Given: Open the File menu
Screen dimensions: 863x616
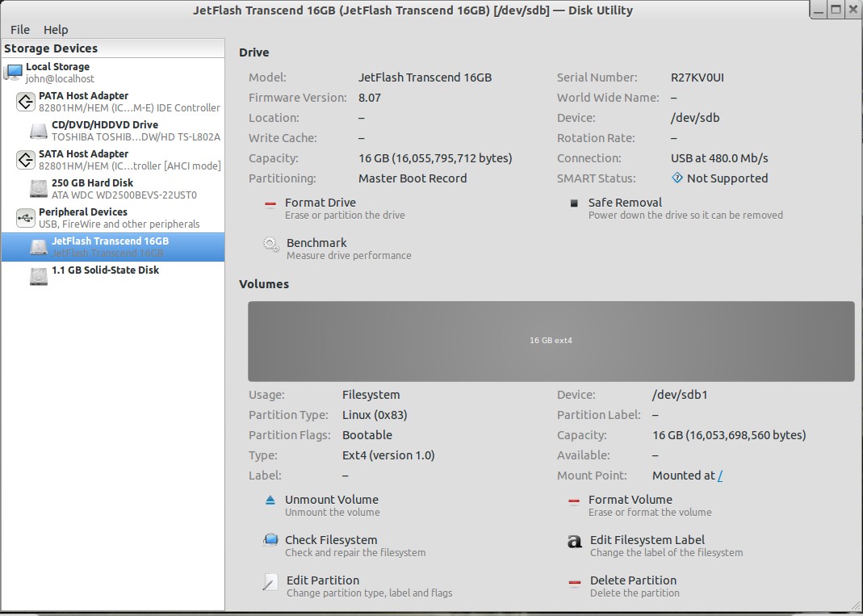Looking at the screenshot, I should click(x=20, y=30).
